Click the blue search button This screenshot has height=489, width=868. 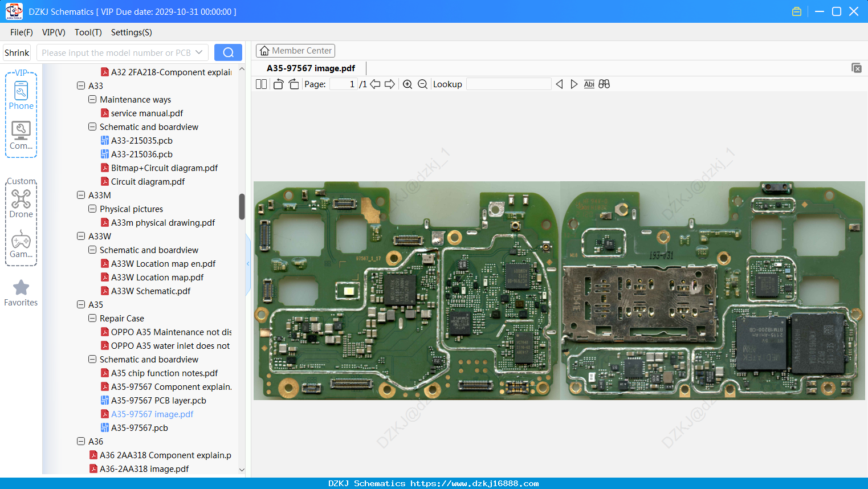tap(228, 52)
